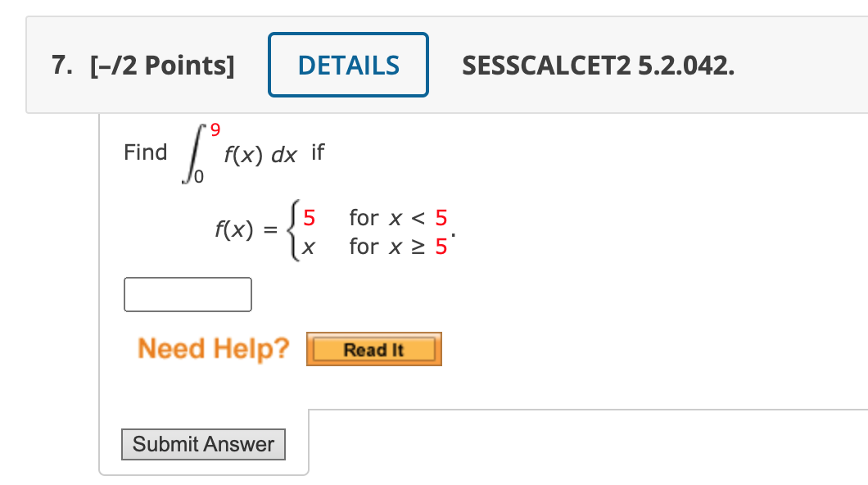Image resolution: width=868 pixels, height=485 pixels.
Task: Click the question number 7 label
Action: (61, 64)
